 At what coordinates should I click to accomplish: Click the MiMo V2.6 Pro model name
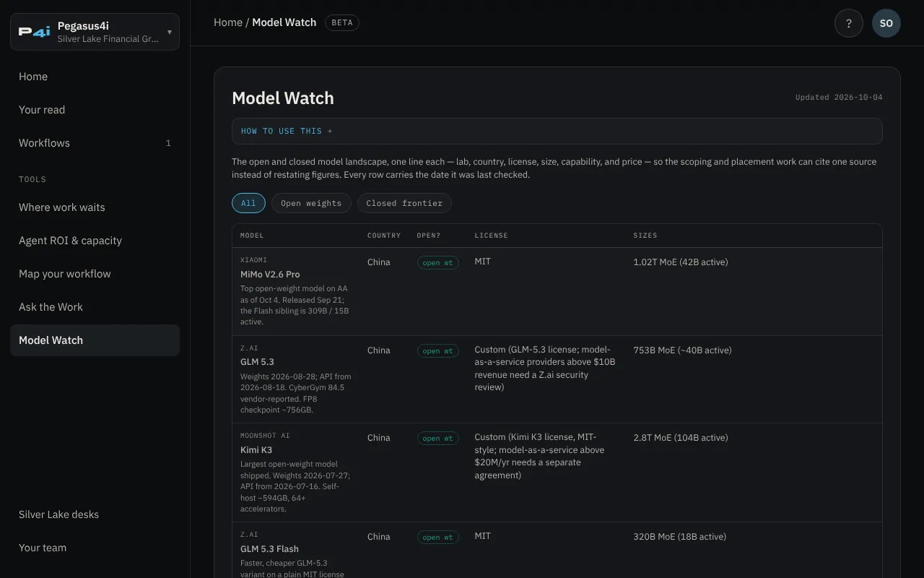click(270, 275)
